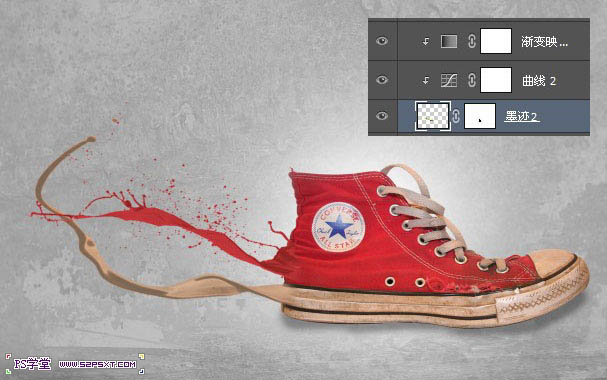Hide the 曲线 2 curves layer
Viewport: 607px width, 380px height.
tap(382, 80)
